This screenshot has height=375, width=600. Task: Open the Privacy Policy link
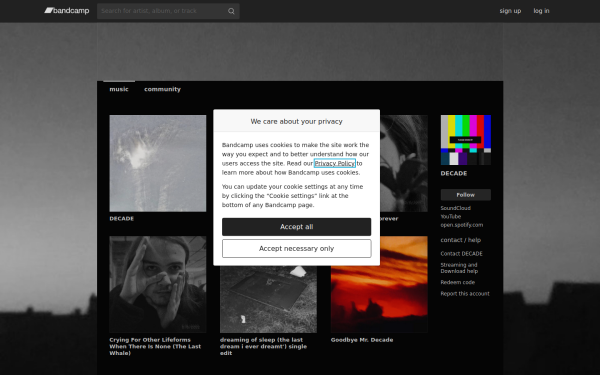point(334,163)
